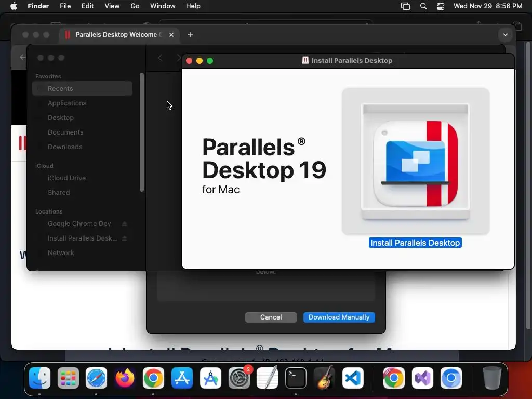Launch Firefox from the Dock

click(125, 378)
